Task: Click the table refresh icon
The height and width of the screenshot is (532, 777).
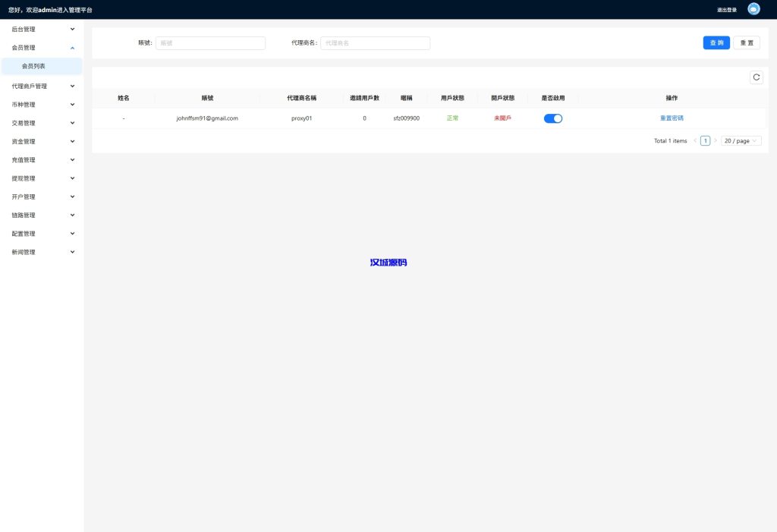Action: tap(756, 77)
